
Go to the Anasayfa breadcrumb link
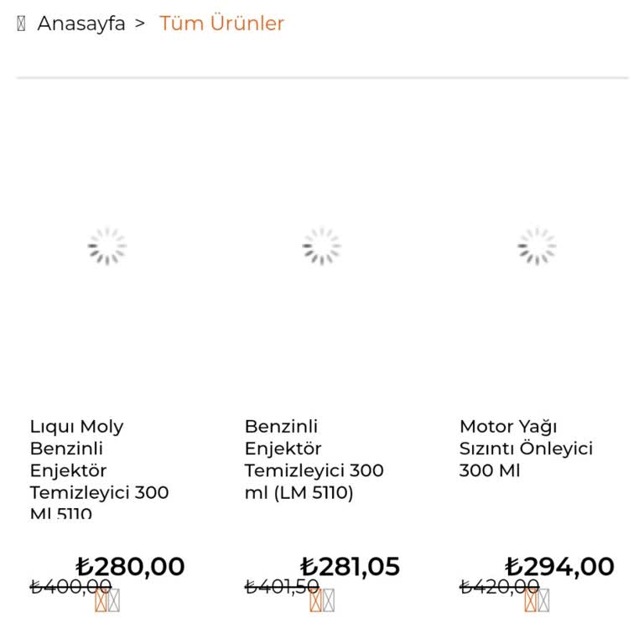[81, 23]
